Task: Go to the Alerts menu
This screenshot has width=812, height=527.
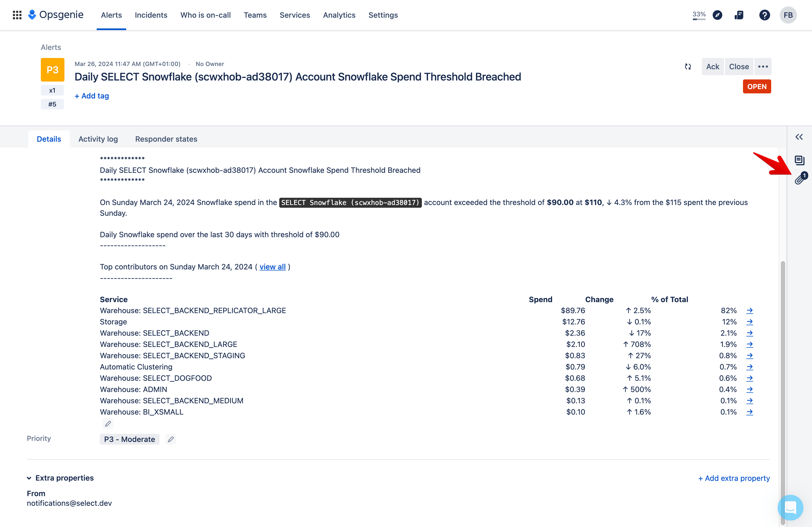Action: (x=111, y=15)
